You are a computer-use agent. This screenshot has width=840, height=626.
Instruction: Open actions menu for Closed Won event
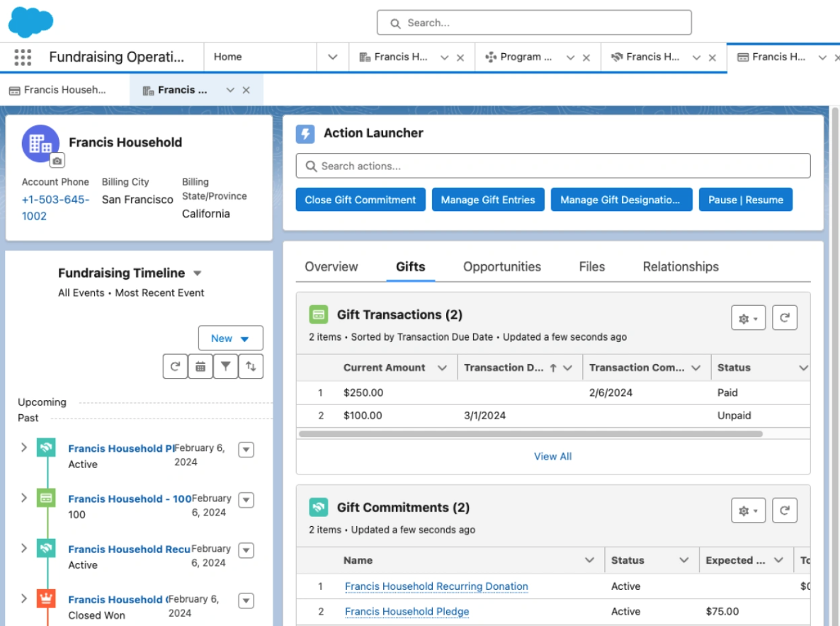click(x=246, y=601)
